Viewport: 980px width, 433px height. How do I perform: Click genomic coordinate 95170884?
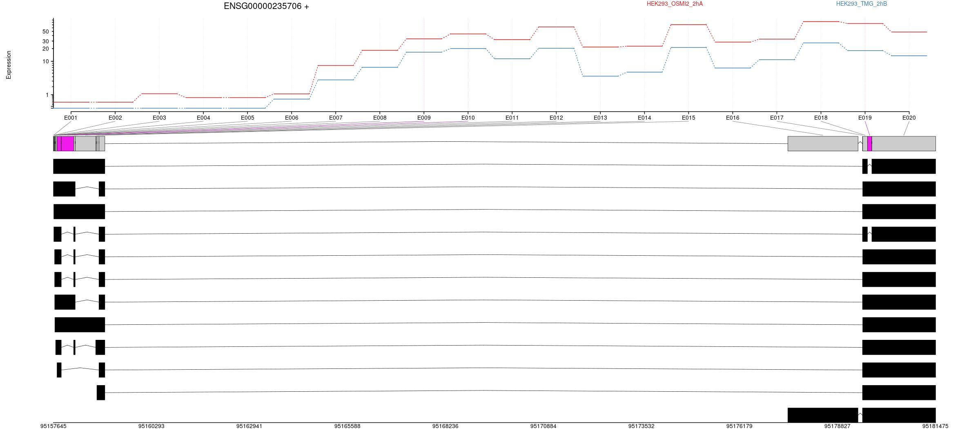point(543,426)
